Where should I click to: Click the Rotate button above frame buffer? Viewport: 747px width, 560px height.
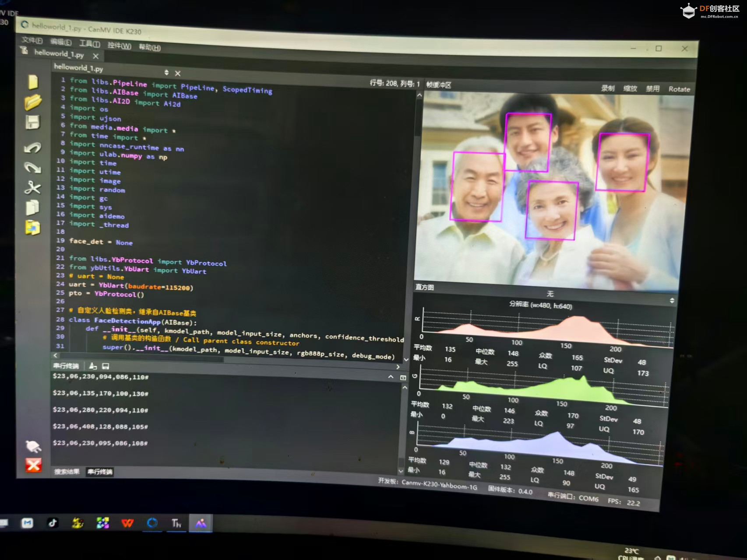tap(679, 89)
